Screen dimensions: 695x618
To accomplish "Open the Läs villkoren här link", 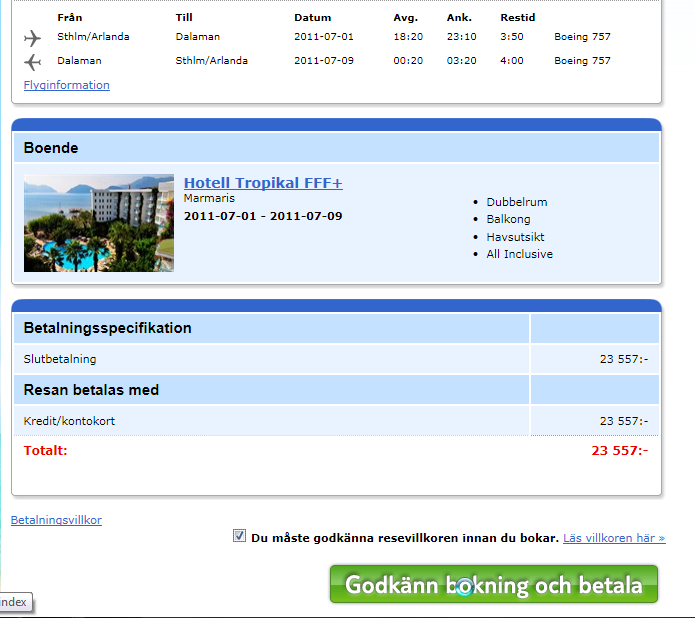I will tap(613, 538).
